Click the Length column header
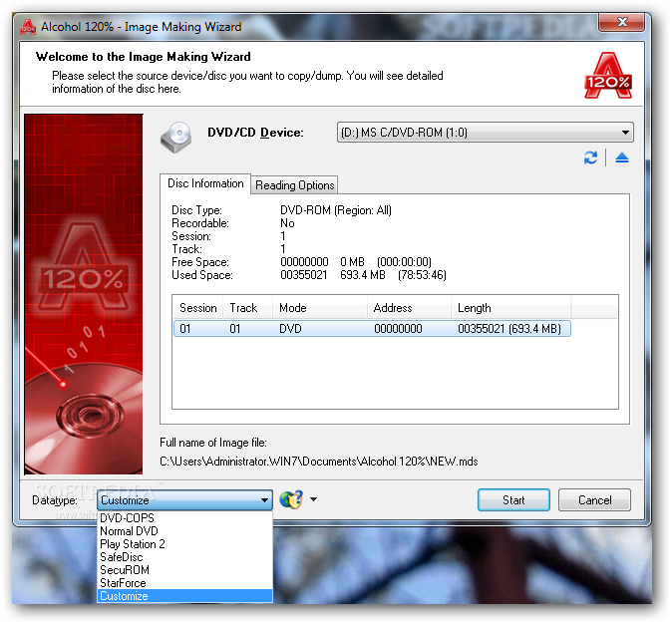Image resolution: width=672 pixels, height=624 pixels. tap(510, 308)
